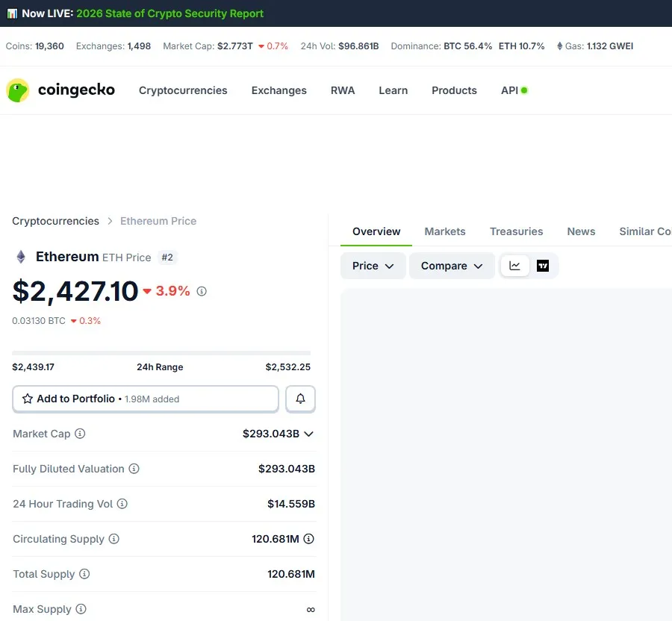Expand the Market Cap value chevron
The image size is (672, 621).
pos(308,434)
